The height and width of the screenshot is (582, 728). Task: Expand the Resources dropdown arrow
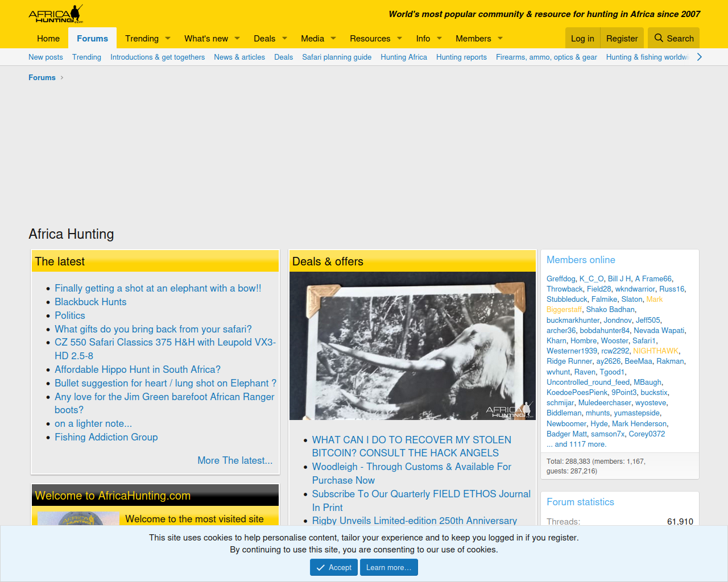[x=399, y=38]
